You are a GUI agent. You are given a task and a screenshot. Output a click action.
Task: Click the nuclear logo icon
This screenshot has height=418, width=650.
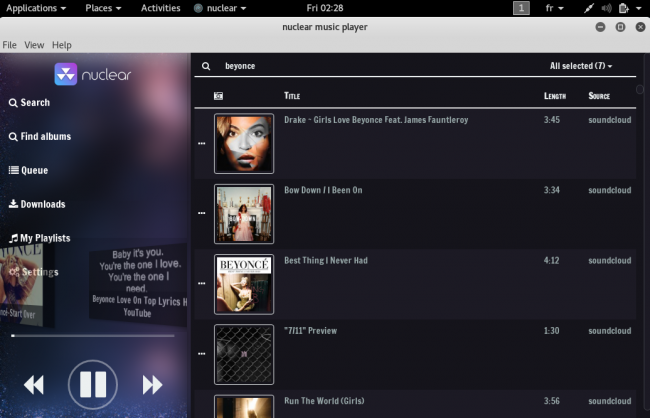(65, 74)
